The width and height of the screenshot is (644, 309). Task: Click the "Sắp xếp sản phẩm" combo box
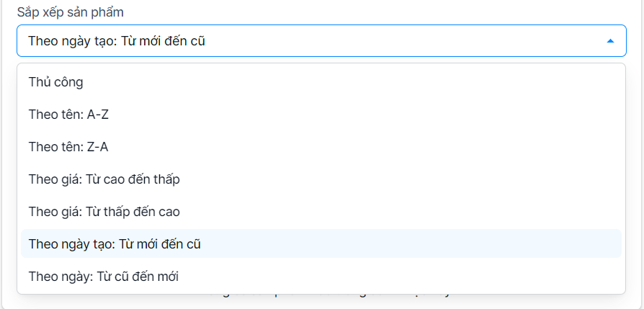pos(321,41)
